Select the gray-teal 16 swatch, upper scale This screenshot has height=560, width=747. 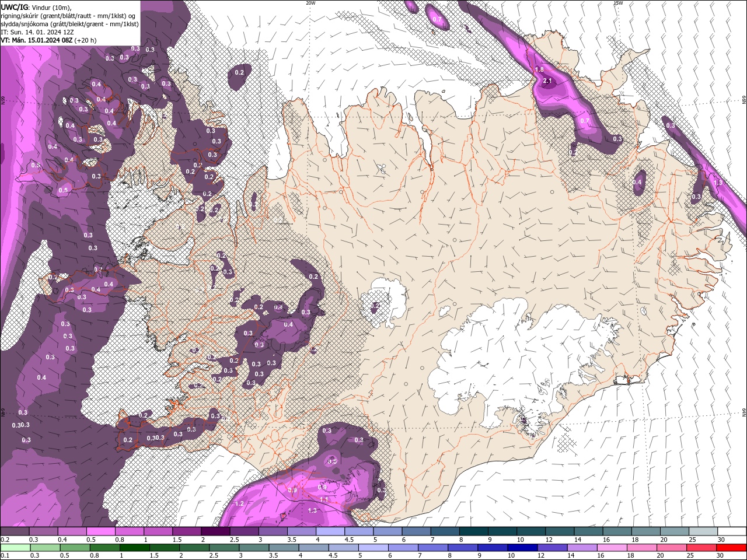(617, 531)
